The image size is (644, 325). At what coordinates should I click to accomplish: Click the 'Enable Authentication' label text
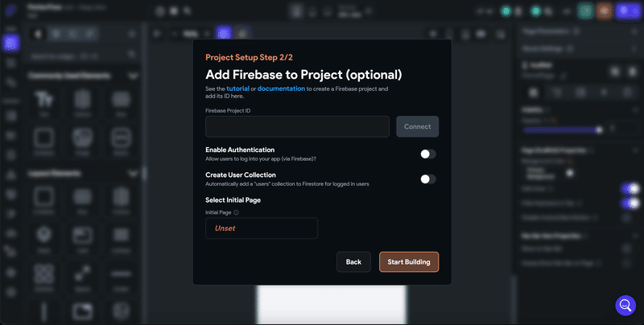point(240,150)
